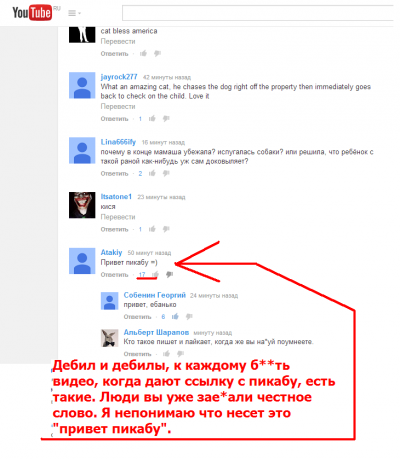Click the YouTube search input field
Viewport: 400px width, 459px height.
point(258,13)
